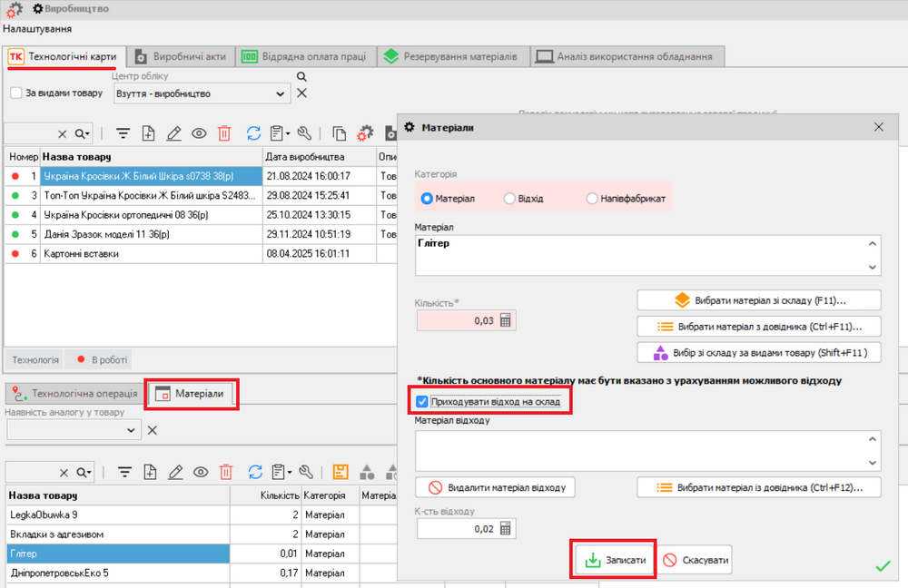This screenshot has height=588, width=908.
Task: Select the "Картонні вставки" row in the table
Action: [x=82, y=254]
